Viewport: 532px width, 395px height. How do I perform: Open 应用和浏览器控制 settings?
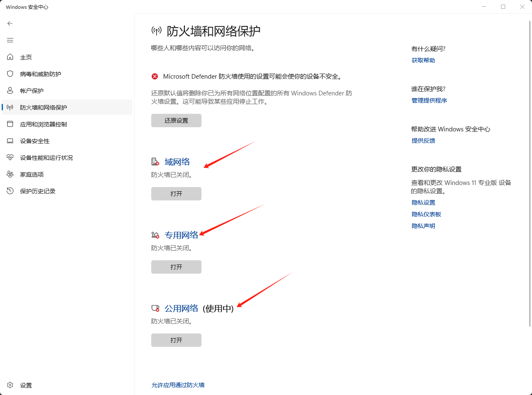point(42,124)
